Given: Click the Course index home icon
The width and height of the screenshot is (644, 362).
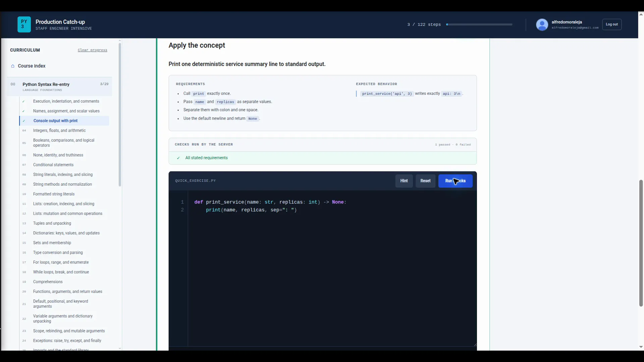Looking at the screenshot, I should click(x=13, y=66).
